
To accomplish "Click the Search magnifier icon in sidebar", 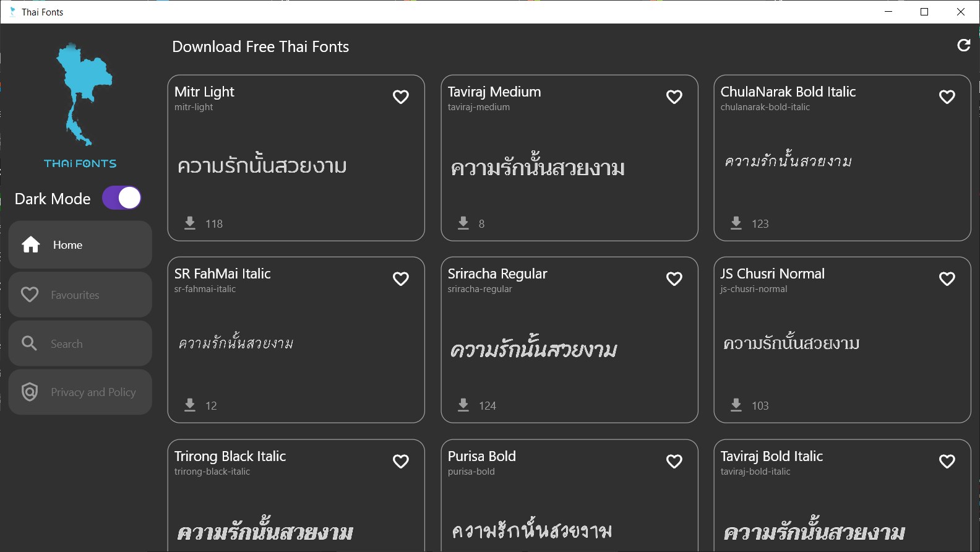I will [29, 343].
